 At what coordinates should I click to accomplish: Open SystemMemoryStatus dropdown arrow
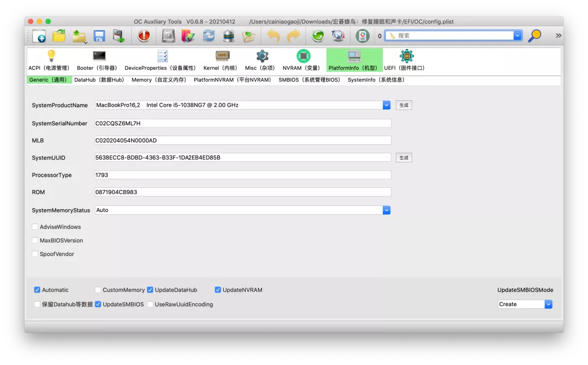[x=386, y=210]
